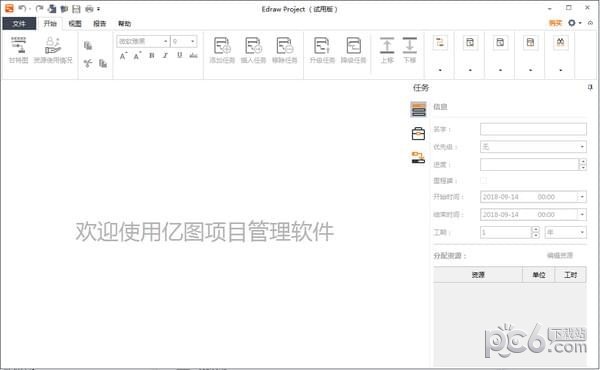The width and height of the screenshot is (600, 370).
Task: Click the Redo icon in quick access bar
Action: click(x=39, y=8)
